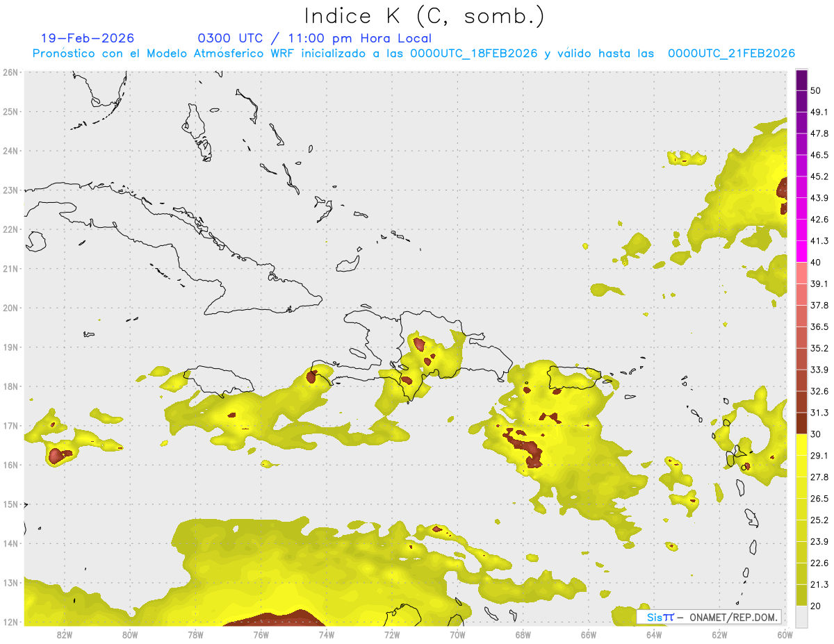Viewport: 834px width, 644px height.
Task: Pick the bright yellow swatch between 29.1 and 30
Action: point(801,445)
